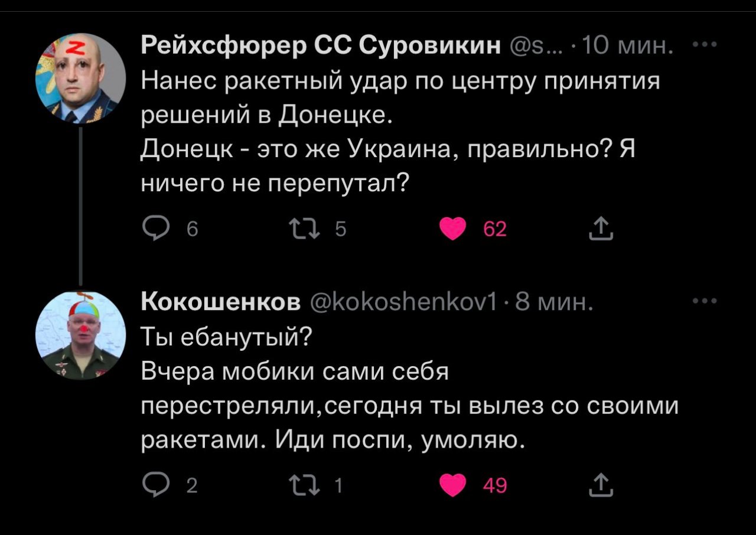
Task: Open the avatar next to Кокошенков's reply
Action: (x=80, y=335)
